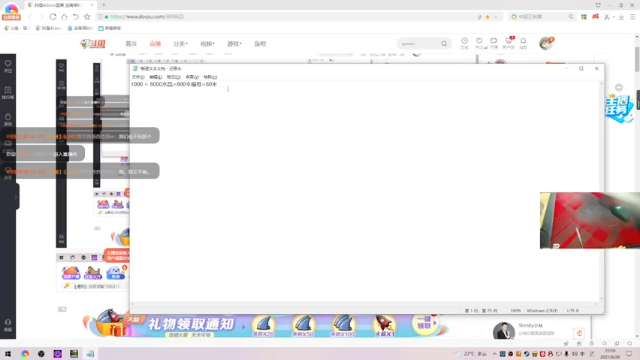The width and height of the screenshot is (640, 360).
Task: Go to the browser home page icon
Action: point(64,17)
